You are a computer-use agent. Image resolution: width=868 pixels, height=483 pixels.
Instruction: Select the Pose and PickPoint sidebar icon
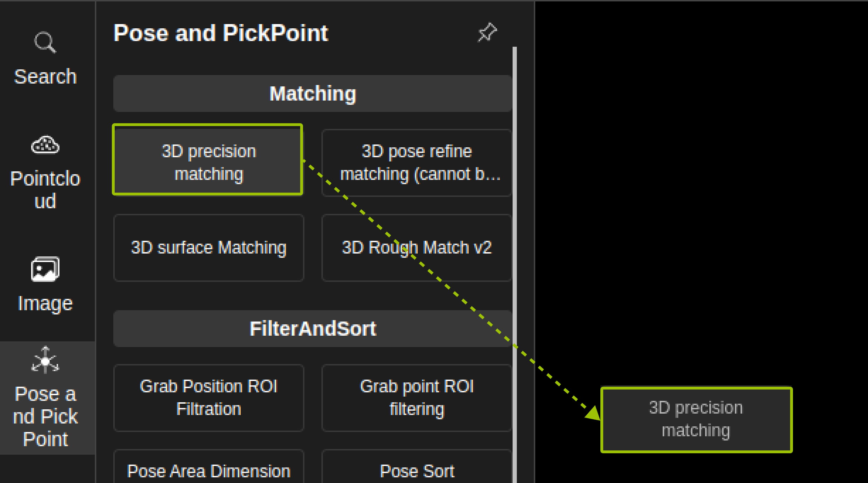tap(45, 360)
